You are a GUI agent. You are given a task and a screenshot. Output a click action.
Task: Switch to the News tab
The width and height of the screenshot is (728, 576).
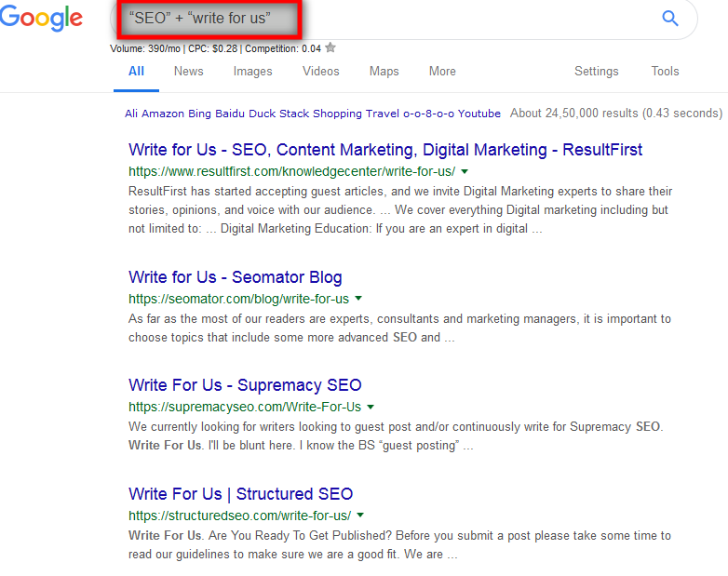pyautogui.click(x=188, y=71)
